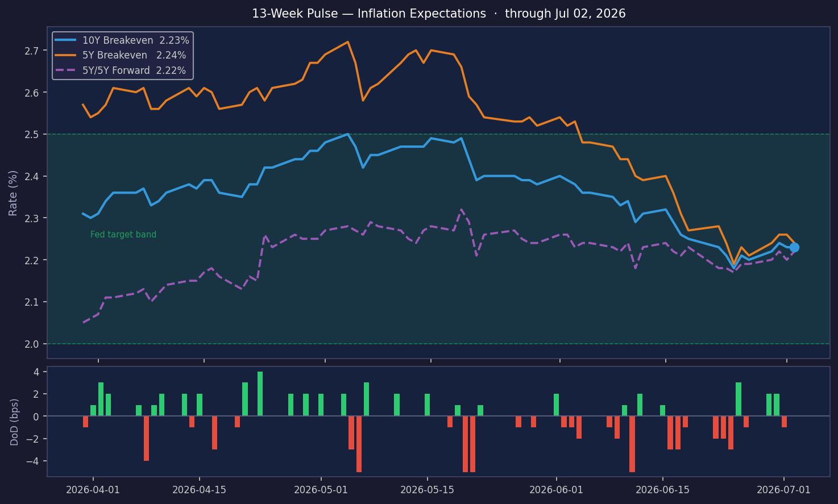Click the DoD axis tick label 0

tap(36, 416)
